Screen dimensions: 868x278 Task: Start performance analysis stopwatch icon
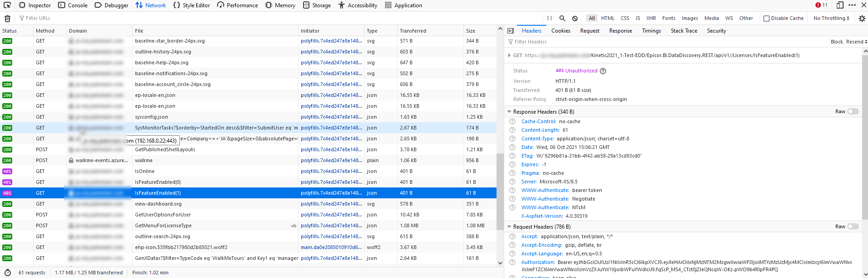(7, 273)
